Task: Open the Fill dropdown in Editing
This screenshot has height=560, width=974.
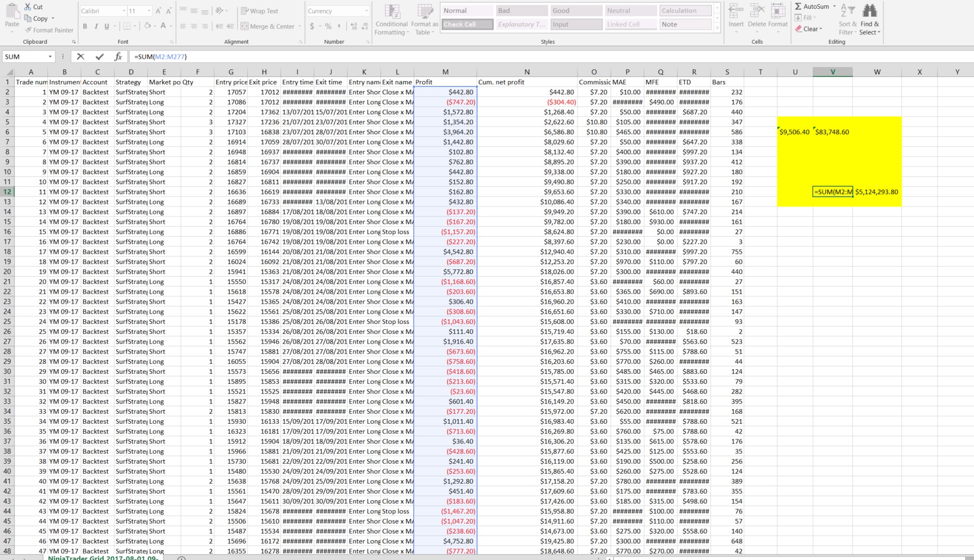Action: click(x=806, y=18)
